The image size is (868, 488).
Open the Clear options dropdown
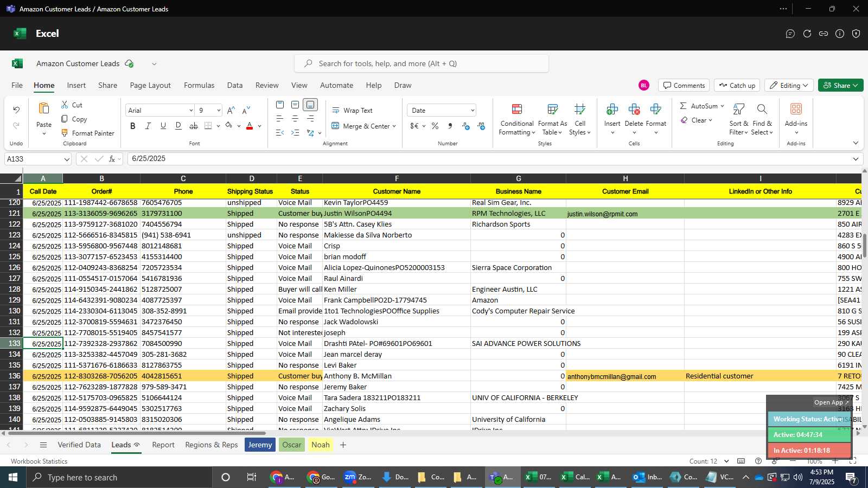710,120
